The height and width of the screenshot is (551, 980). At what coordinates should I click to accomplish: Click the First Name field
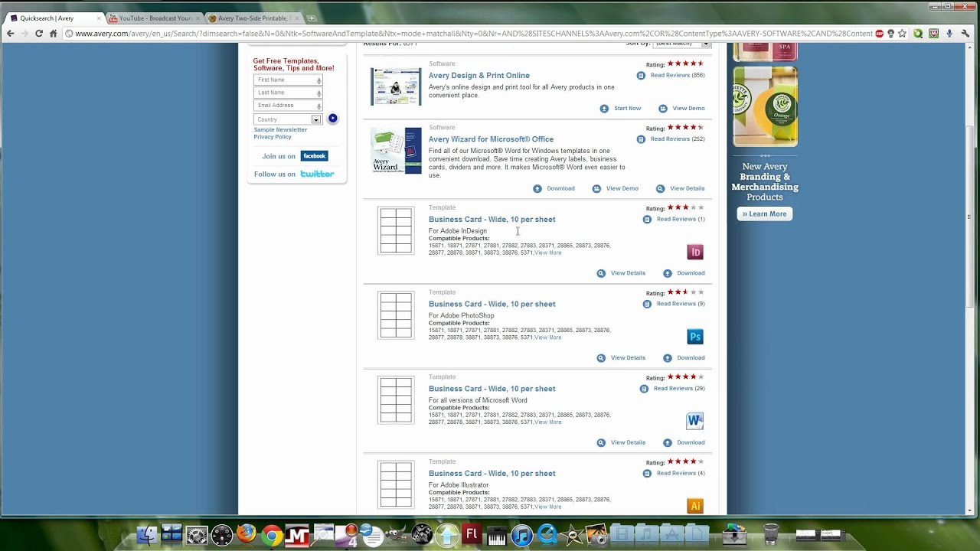[288, 80]
